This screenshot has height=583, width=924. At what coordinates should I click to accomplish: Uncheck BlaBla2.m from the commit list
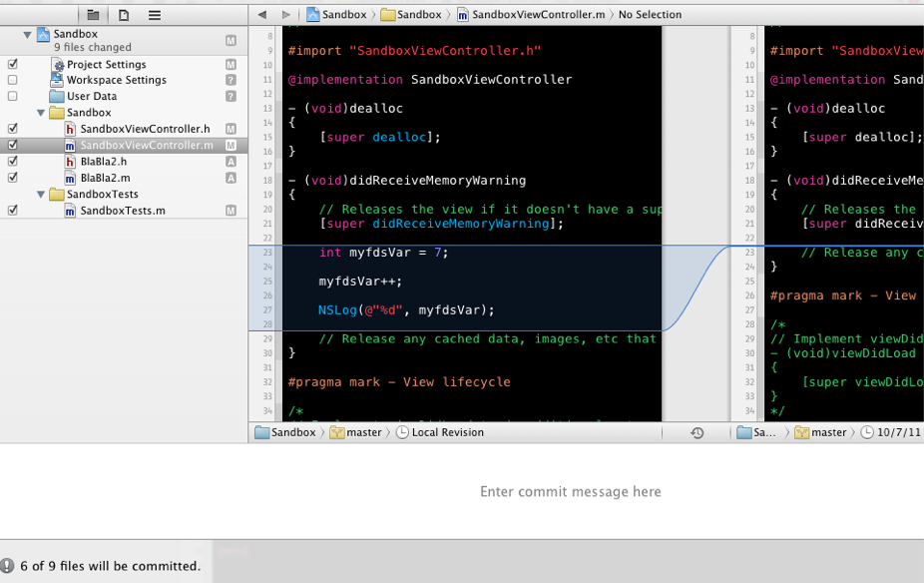pos(13,177)
